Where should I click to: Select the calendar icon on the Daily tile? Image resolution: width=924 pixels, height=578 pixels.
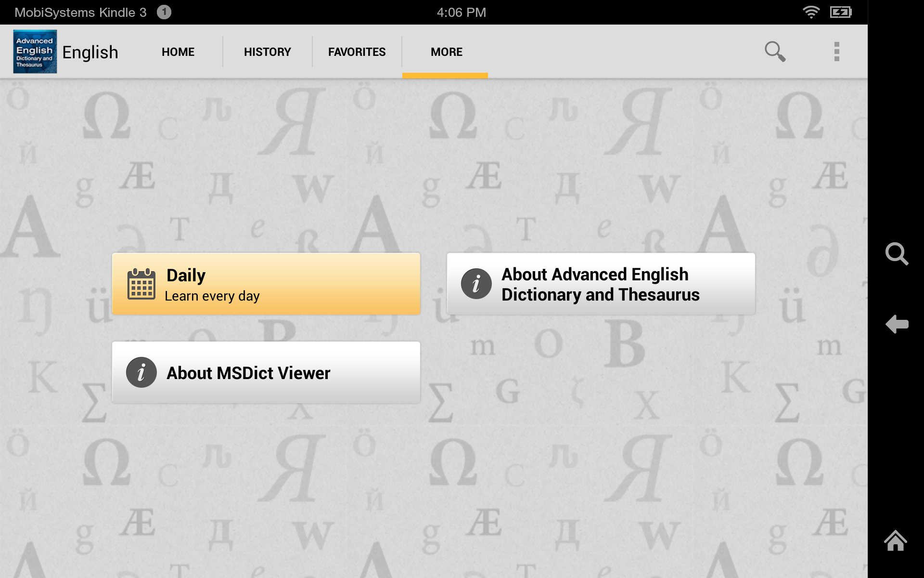tap(141, 284)
